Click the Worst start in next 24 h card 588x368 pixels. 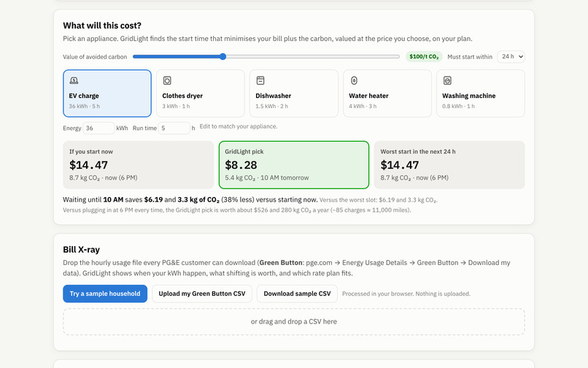point(449,165)
